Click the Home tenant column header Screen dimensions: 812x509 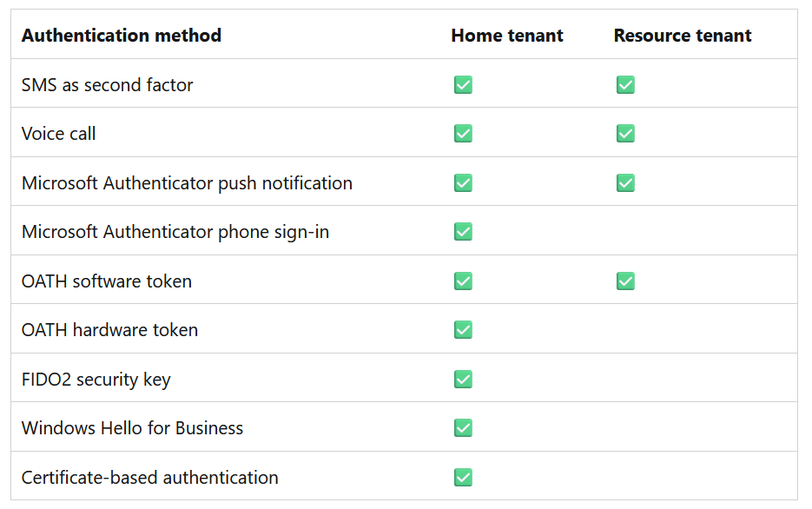(507, 36)
